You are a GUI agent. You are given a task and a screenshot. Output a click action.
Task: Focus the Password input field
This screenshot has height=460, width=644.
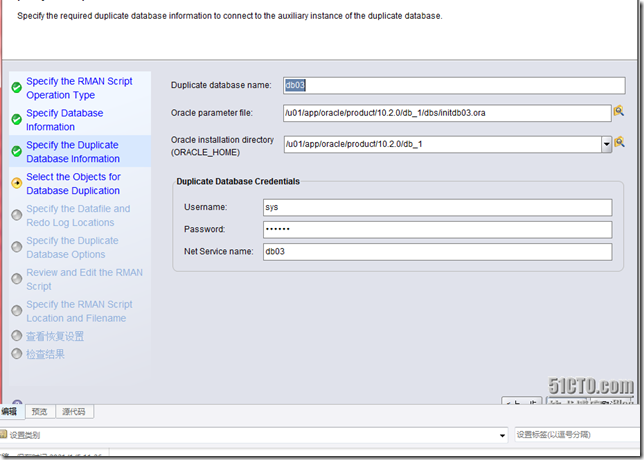click(x=436, y=229)
